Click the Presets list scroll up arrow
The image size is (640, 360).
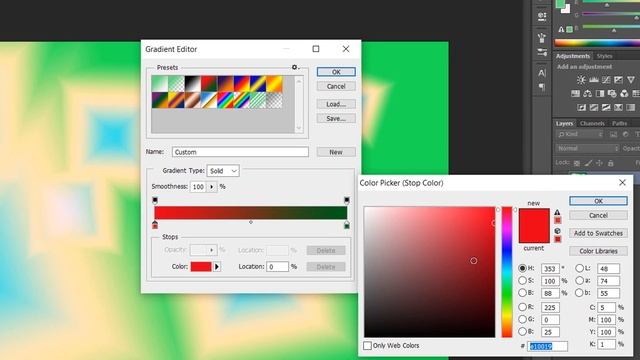(x=299, y=81)
